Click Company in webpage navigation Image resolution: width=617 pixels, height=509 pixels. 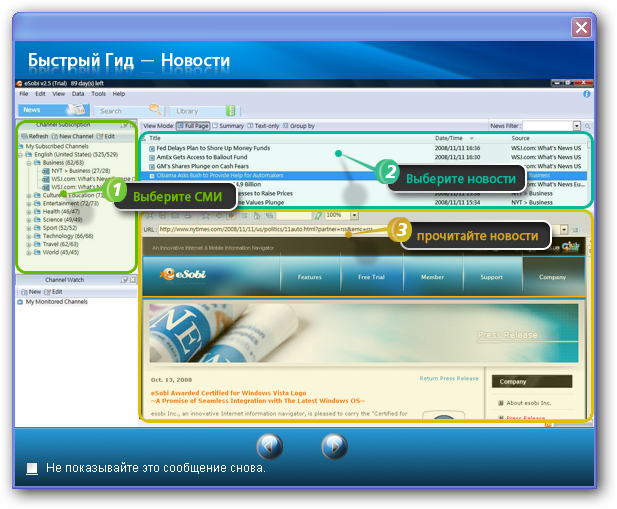[x=552, y=277]
